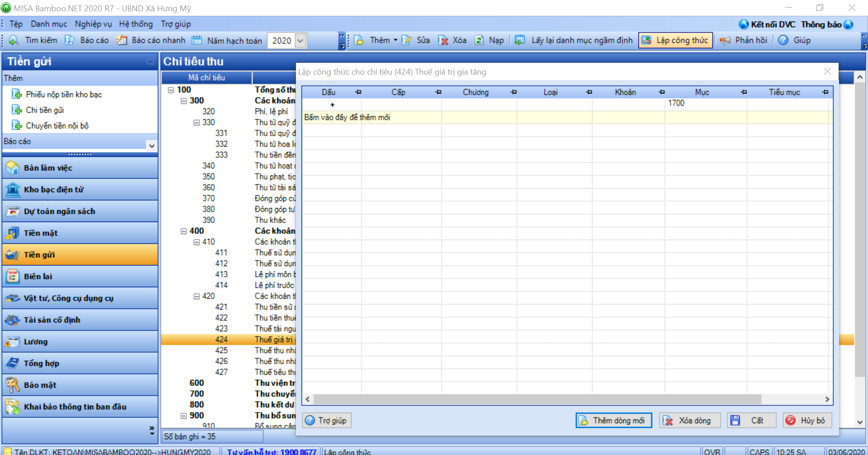Collapse tree node 300

[184, 101]
